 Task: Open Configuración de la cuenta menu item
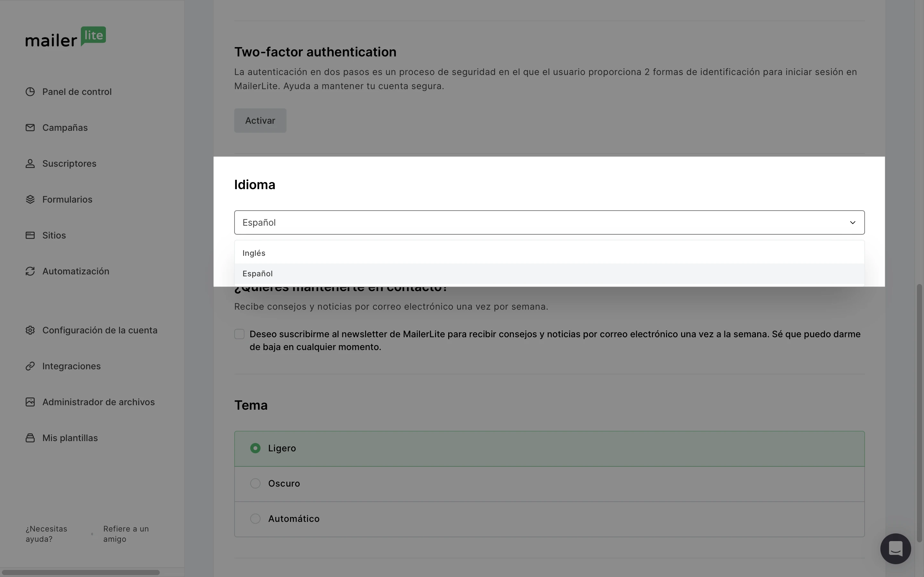(100, 330)
